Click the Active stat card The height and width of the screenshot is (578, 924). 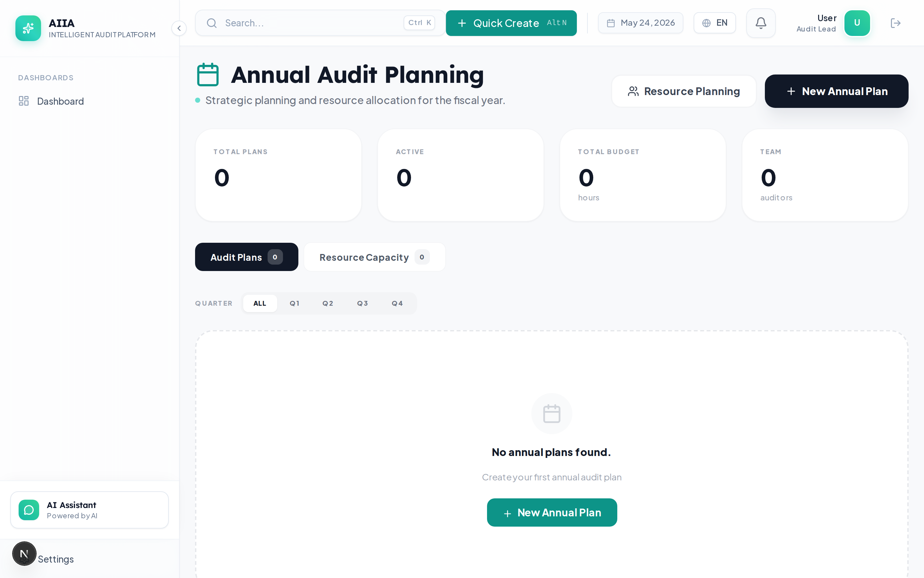[460, 175]
